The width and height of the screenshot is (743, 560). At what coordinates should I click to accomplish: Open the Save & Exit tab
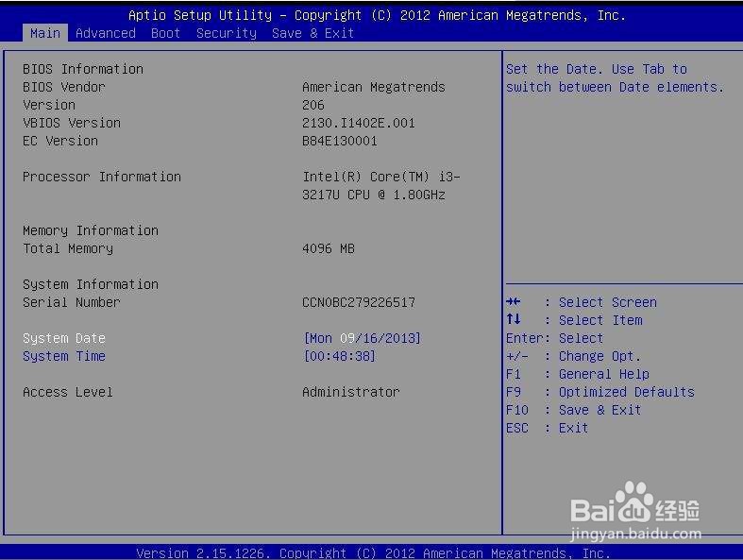coord(312,33)
